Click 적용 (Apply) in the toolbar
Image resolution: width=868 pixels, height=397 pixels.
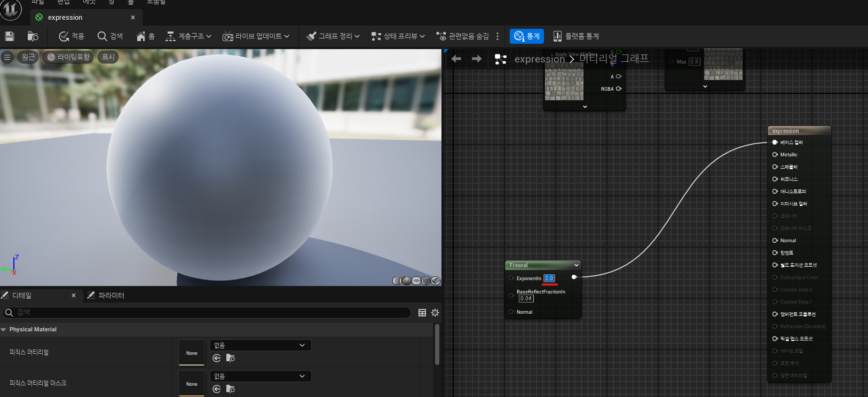point(72,36)
